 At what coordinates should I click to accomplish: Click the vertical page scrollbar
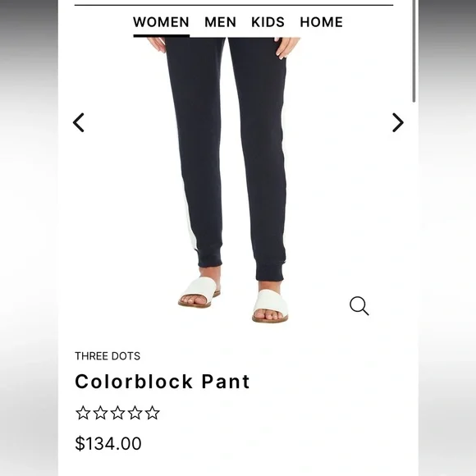pyautogui.click(x=414, y=51)
